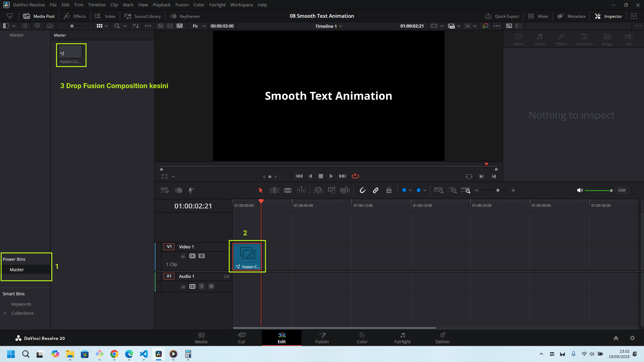Switch to the Color page
The height and width of the screenshot is (362, 644).
[362, 338]
